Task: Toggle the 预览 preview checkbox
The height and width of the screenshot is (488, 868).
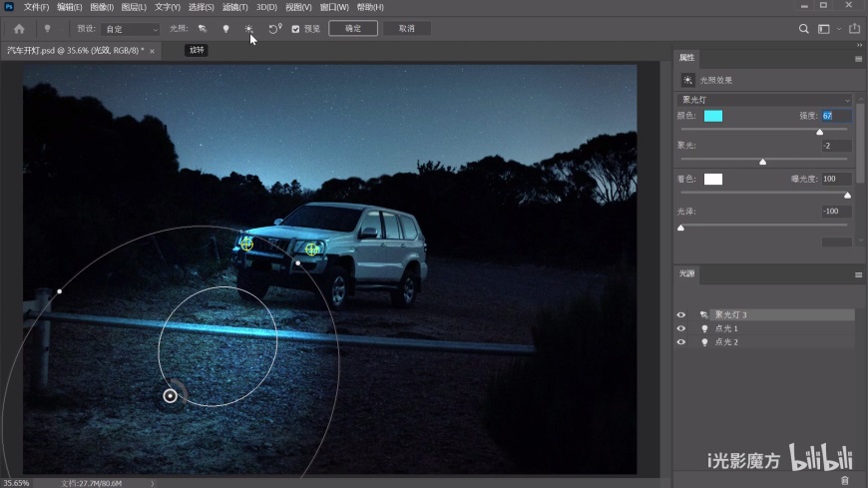Action: pos(295,29)
